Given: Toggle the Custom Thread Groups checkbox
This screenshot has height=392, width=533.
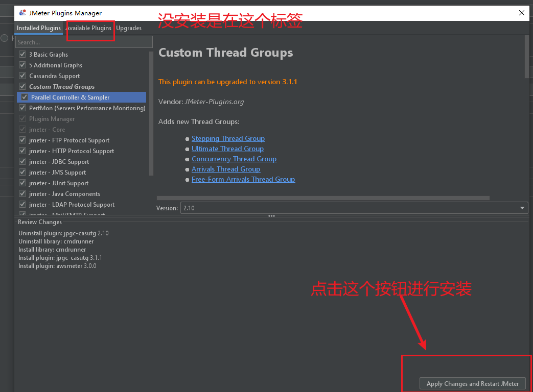Looking at the screenshot, I should tap(23, 86).
